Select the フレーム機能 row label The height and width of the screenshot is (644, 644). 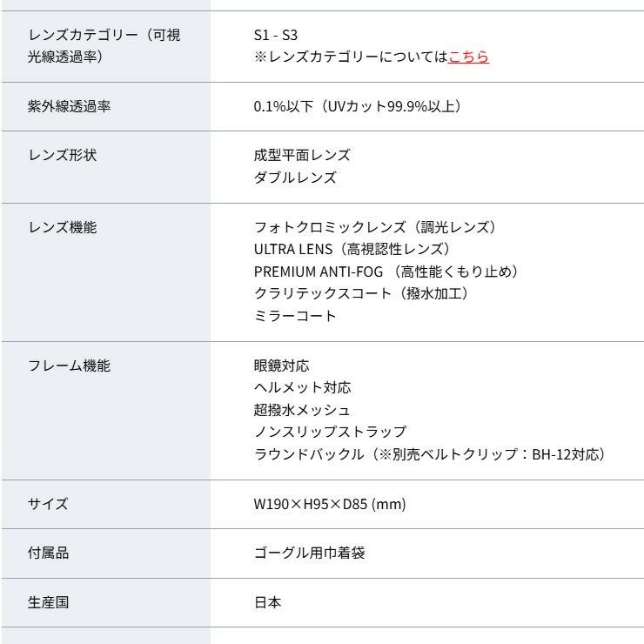pos(70,366)
